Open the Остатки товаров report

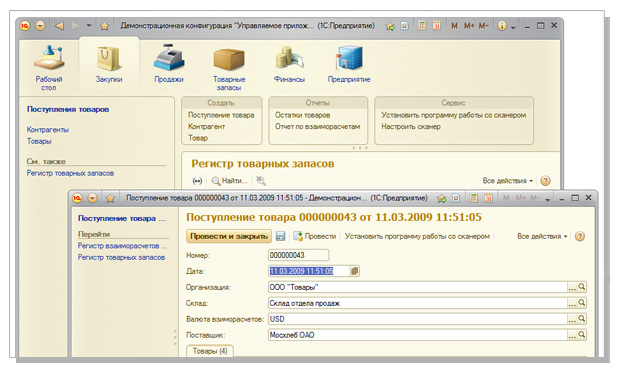[x=302, y=115]
